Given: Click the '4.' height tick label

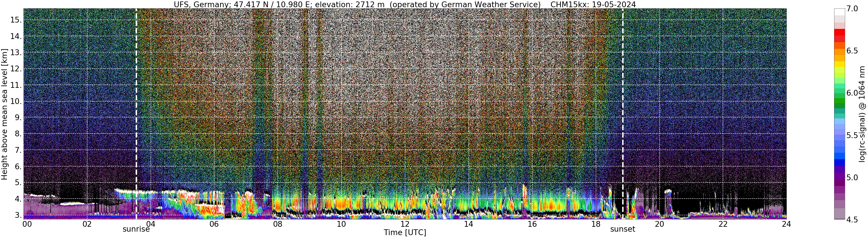Looking at the screenshot, I should [x=18, y=199].
